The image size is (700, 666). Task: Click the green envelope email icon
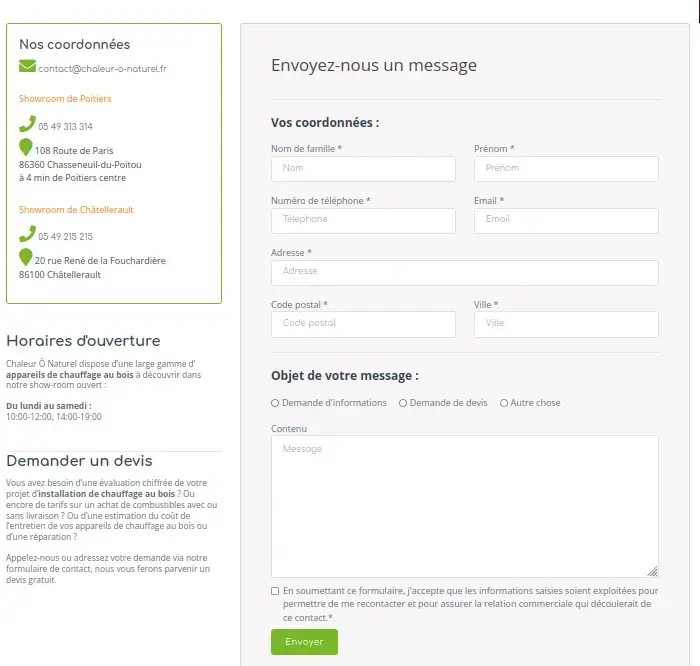pos(27,67)
